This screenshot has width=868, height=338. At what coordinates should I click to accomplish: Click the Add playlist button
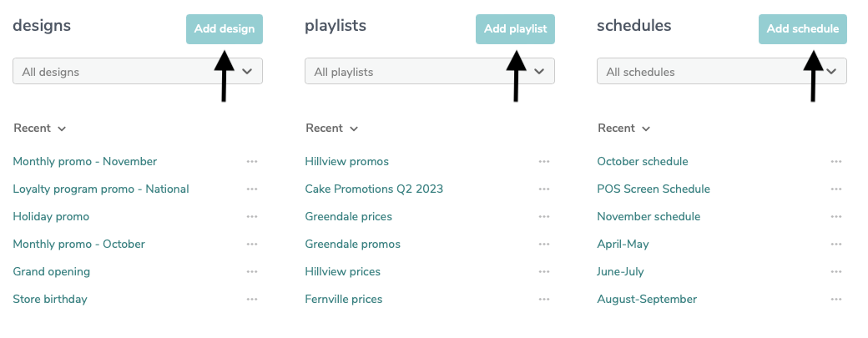point(516,28)
